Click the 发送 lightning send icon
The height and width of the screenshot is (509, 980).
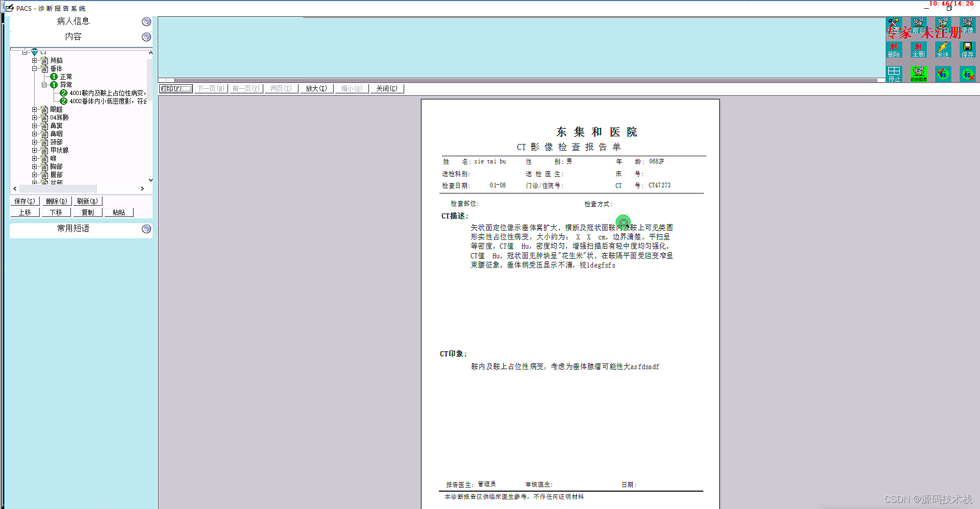click(943, 50)
